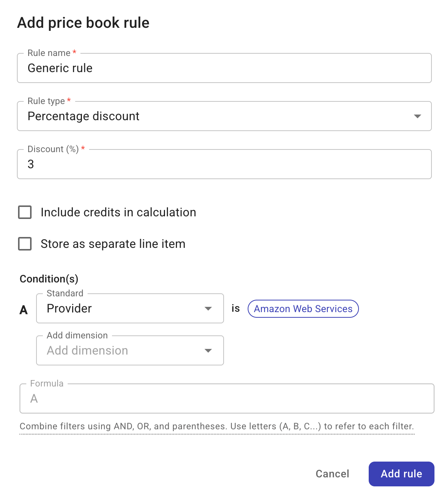Select the Generic rule text
The height and width of the screenshot is (489, 448).
pos(60,68)
